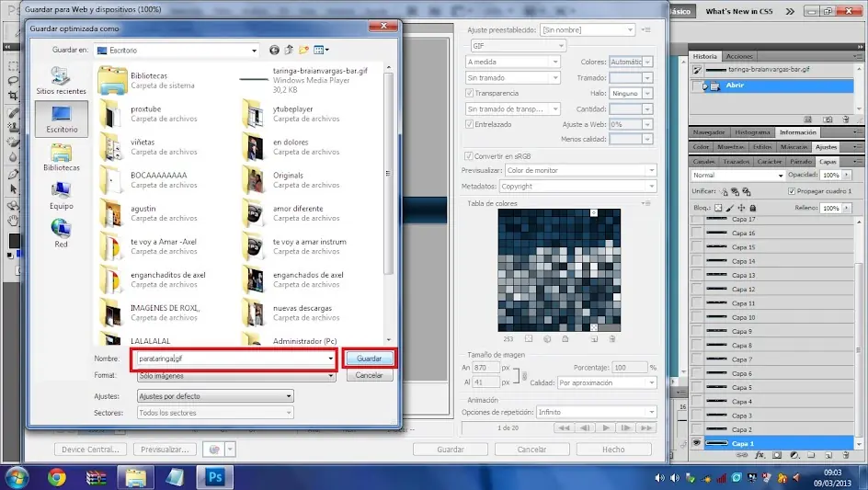Open Google Chrome from the taskbar
Image resolution: width=868 pixels, height=490 pixels.
click(x=56, y=477)
